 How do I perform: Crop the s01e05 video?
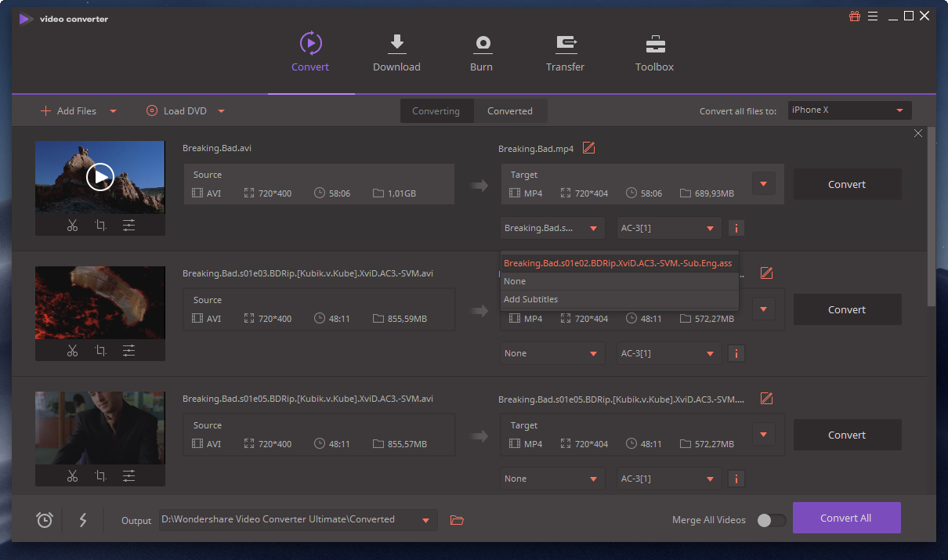click(100, 476)
